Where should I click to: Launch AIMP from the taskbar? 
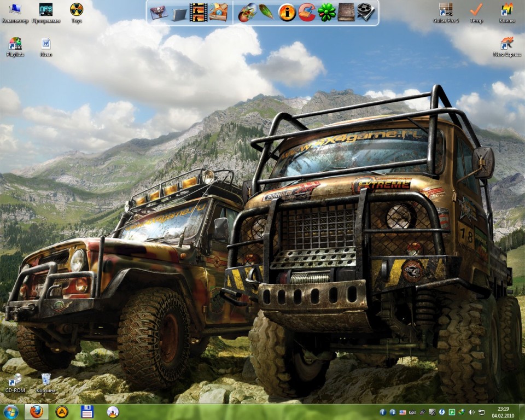pos(62,412)
